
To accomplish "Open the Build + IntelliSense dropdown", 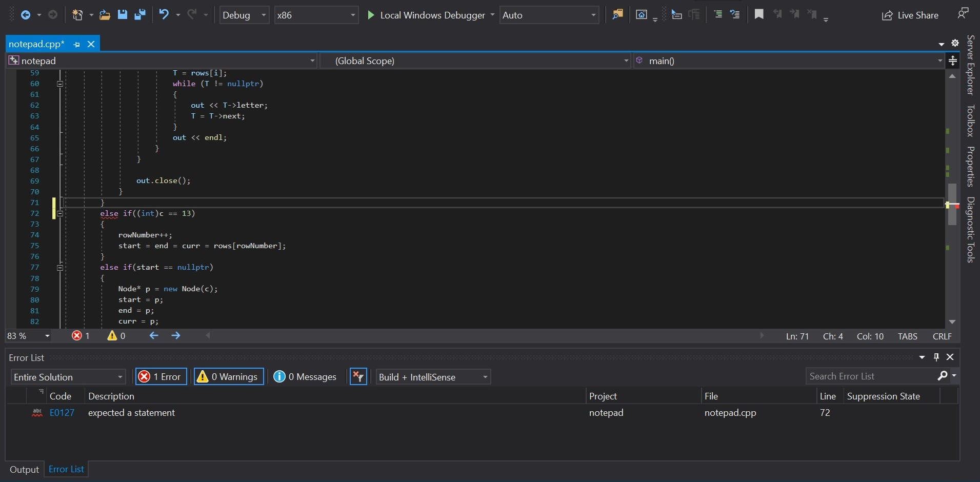I will pos(433,377).
